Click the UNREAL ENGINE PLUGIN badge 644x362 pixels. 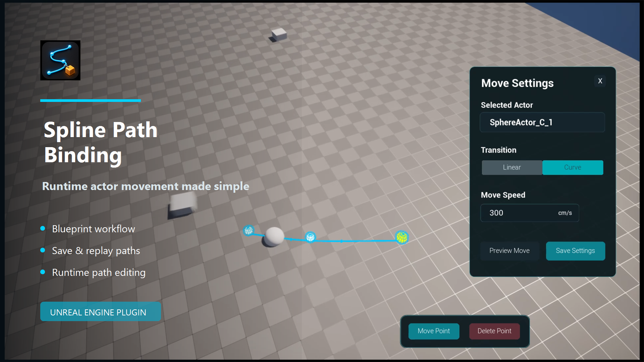(x=101, y=312)
